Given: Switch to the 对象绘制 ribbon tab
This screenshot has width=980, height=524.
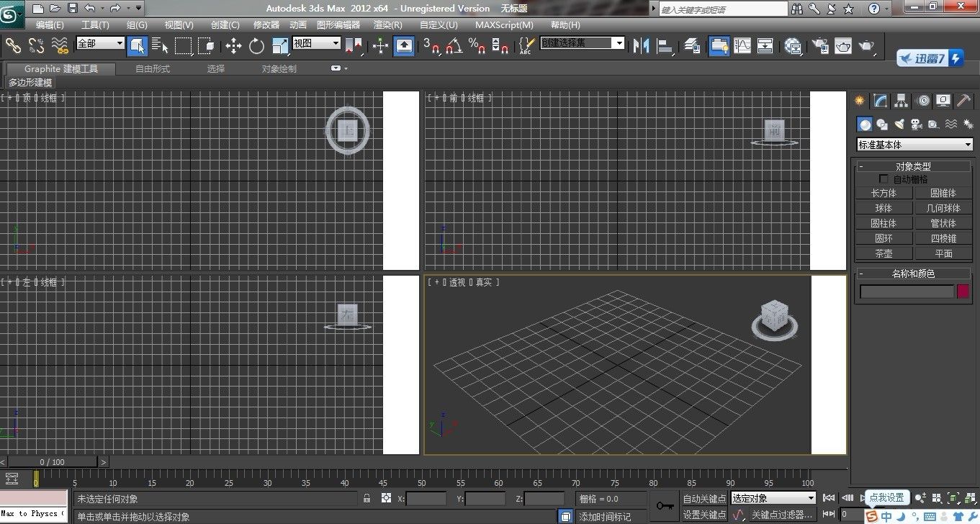Looking at the screenshot, I should pyautogui.click(x=279, y=68).
